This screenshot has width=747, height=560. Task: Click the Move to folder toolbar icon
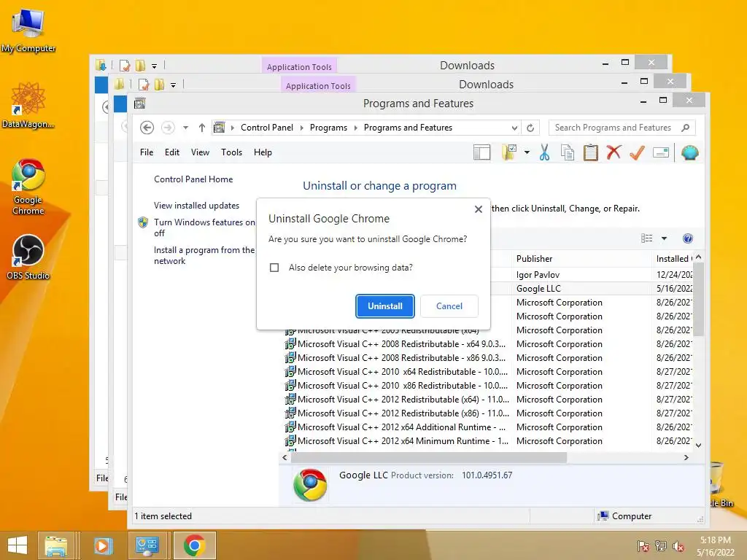pyautogui.click(x=509, y=152)
